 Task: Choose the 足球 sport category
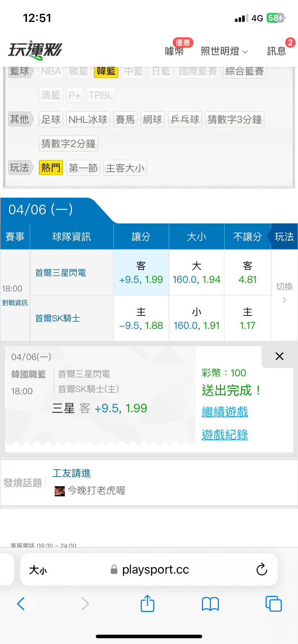(51, 119)
